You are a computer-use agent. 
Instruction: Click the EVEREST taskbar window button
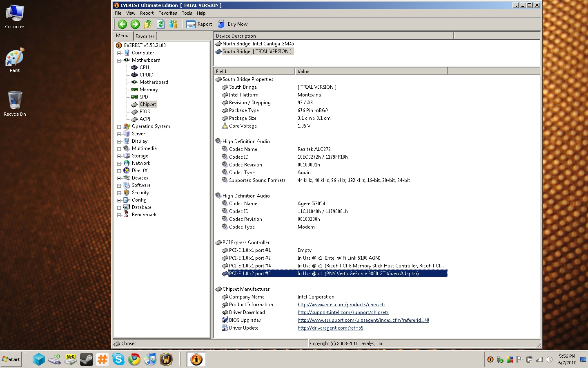(196, 359)
